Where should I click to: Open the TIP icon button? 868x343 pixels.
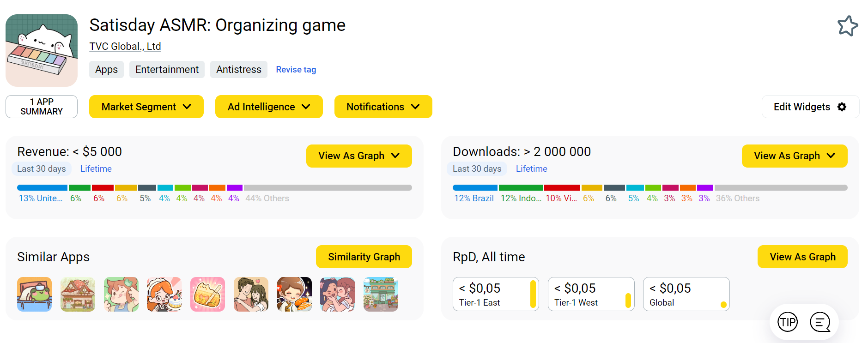(788, 322)
